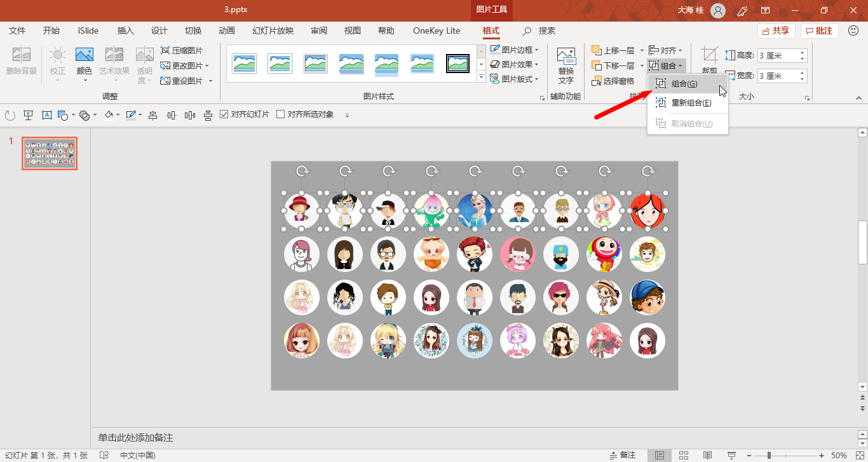Screen dimensions: 868x462
Task: Click the 下移一层 send backward button
Action: 613,65
